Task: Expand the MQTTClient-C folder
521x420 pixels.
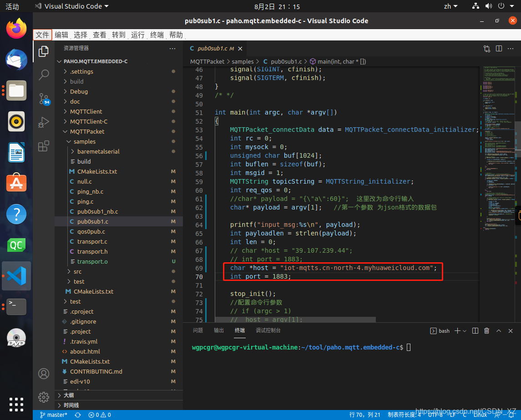Action: pos(119,121)
